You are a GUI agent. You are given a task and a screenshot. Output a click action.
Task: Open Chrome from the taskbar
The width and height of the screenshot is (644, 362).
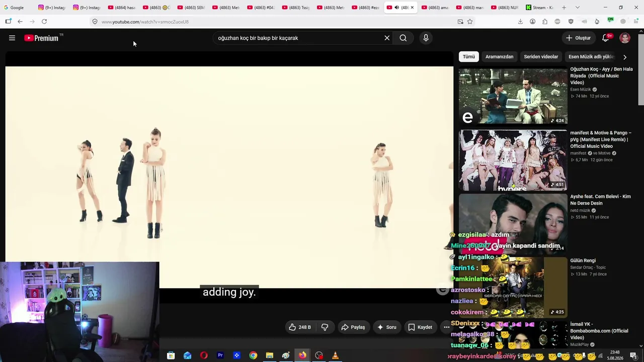(x=253, y=355)
